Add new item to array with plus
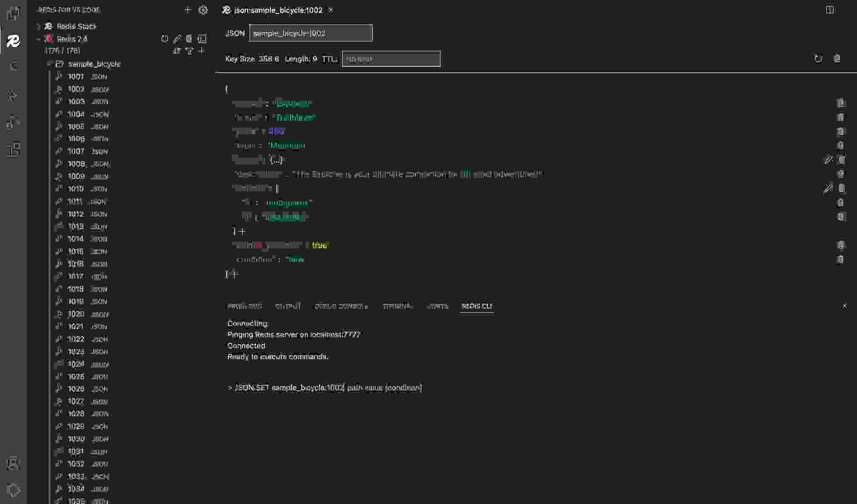857x504 pixels. (242, 231)
